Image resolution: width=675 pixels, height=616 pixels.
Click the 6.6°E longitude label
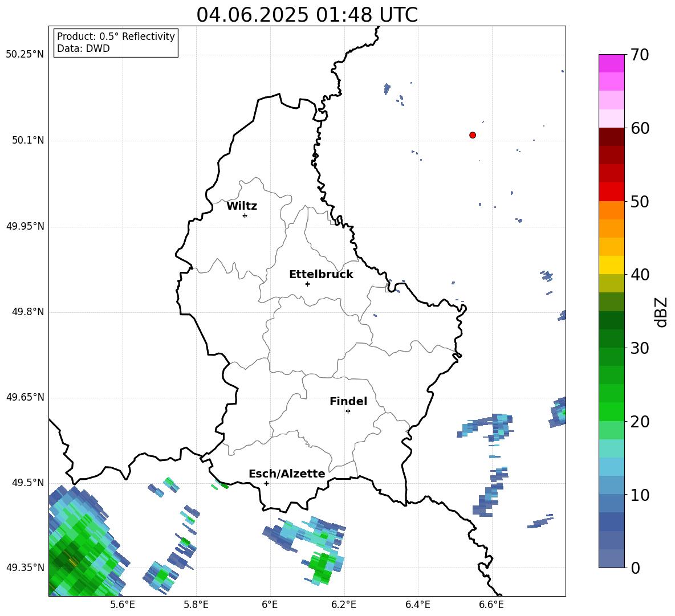(491, 605)
